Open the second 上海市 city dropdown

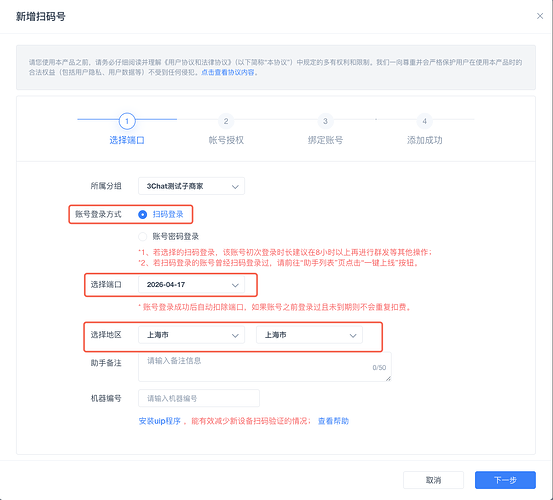pyautogui.click(x=309, y=335)
